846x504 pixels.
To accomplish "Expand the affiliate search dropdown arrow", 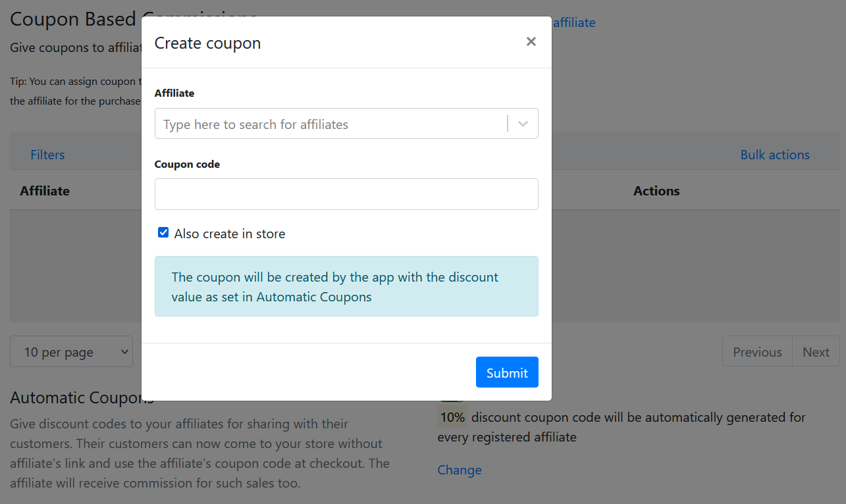I will click(523, 124).
